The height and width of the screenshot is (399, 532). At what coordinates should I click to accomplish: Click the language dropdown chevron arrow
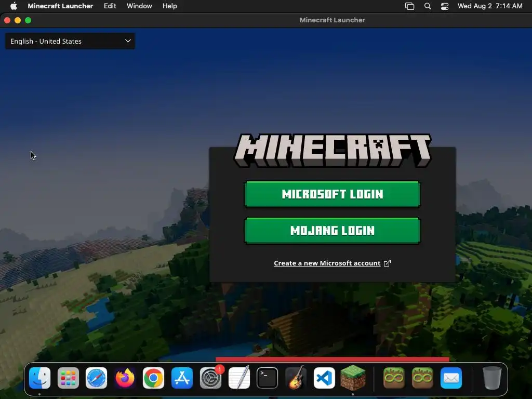pos(128,41)
